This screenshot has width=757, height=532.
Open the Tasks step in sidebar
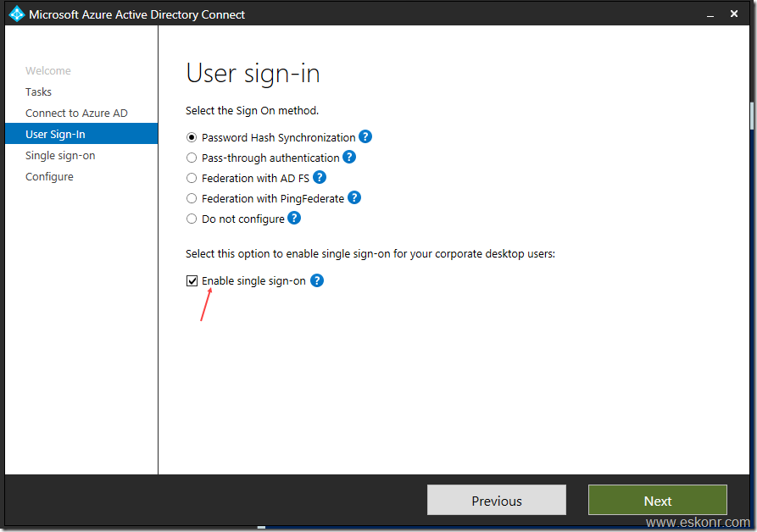coord(38,91)
